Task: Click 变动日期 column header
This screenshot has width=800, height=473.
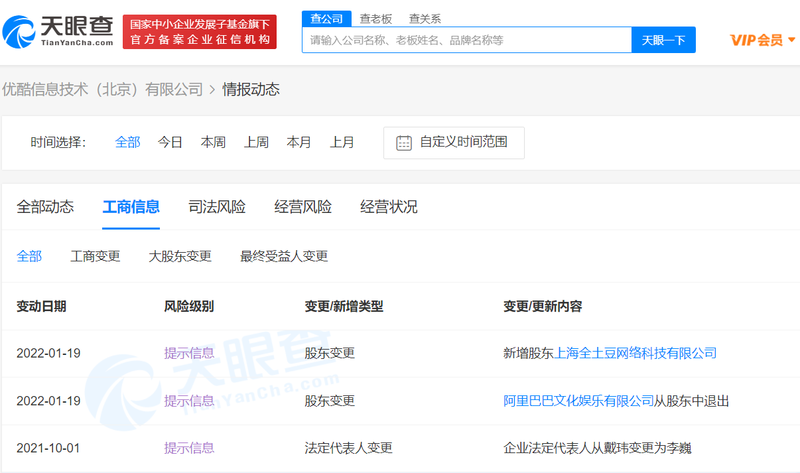Action: [41, 306]
